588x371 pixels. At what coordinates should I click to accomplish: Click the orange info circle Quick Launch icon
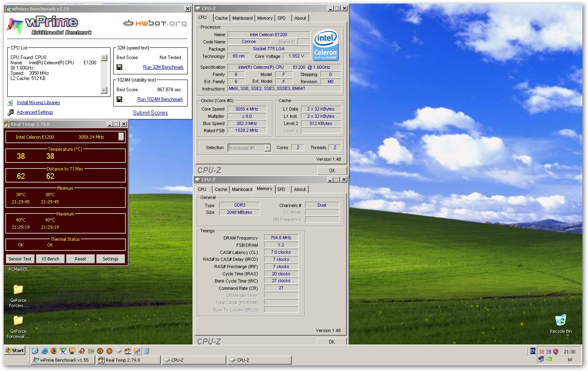coord(100,351)
